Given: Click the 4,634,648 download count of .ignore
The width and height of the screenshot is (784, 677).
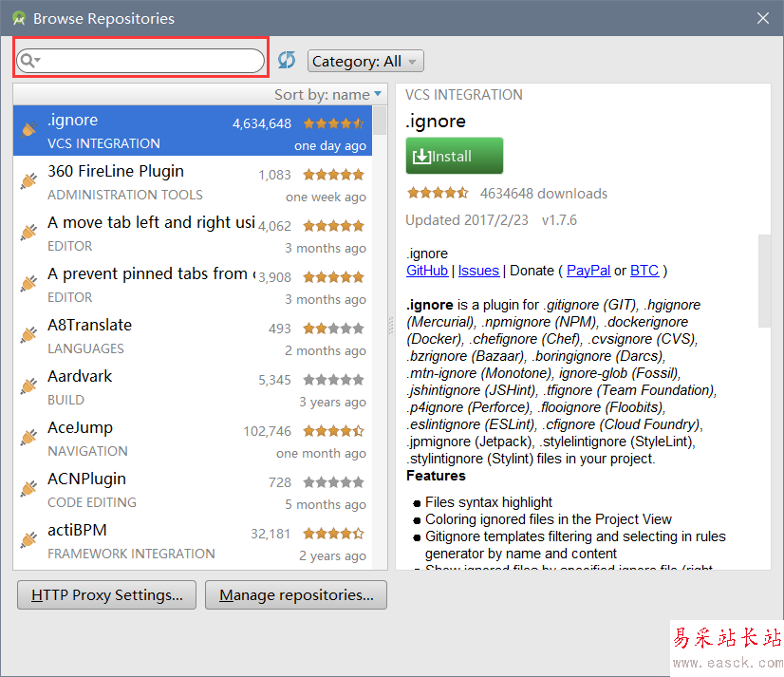Looking at the screenshot, I should point(262,123).
